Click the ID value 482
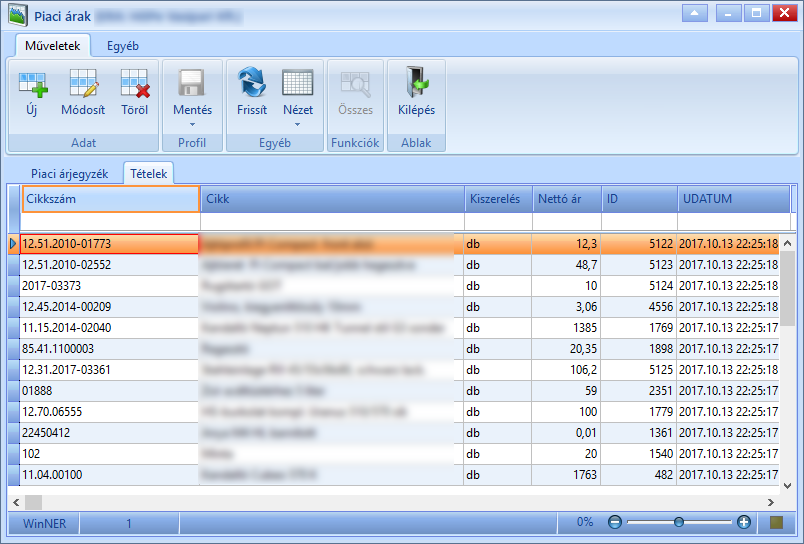Image resolution: width=804 pixels, height=544 pixels. pyautogui.click(x=638, y=475)
